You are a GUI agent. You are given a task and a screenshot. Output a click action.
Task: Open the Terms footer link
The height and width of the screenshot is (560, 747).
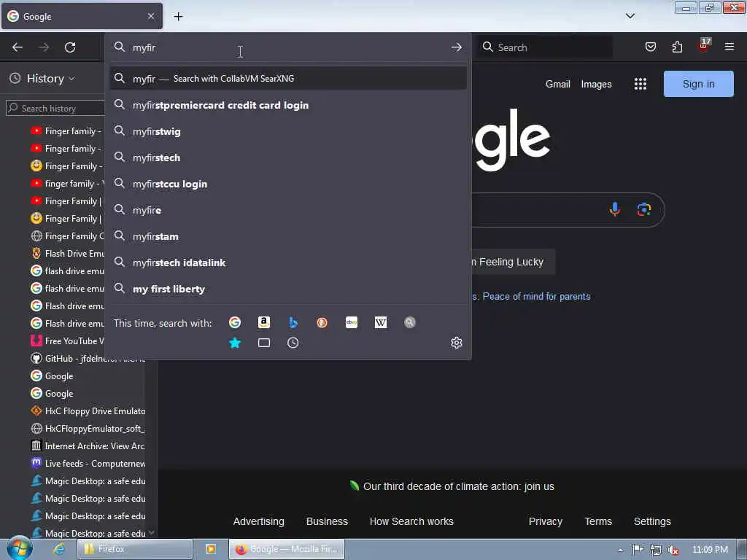tap(598, 521)
